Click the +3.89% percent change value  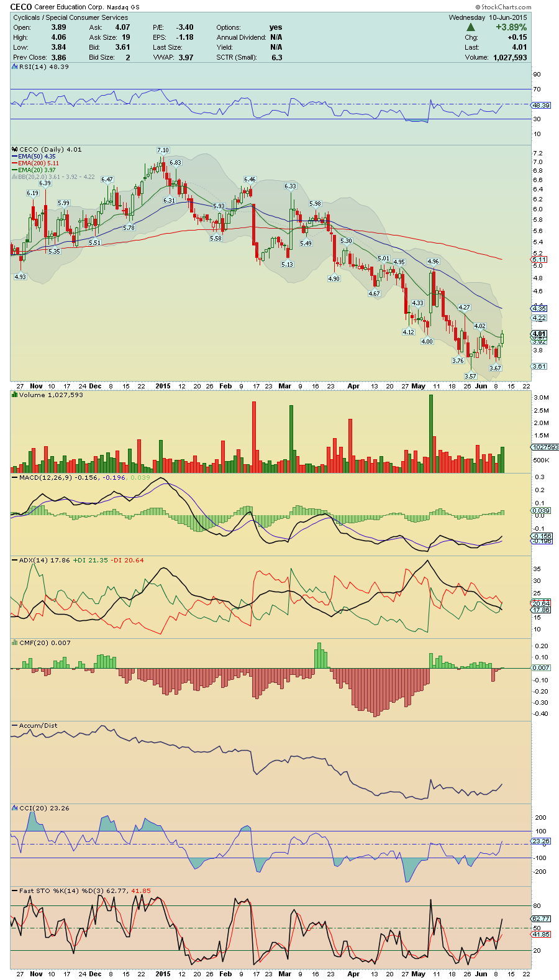(x=511, y=27)
